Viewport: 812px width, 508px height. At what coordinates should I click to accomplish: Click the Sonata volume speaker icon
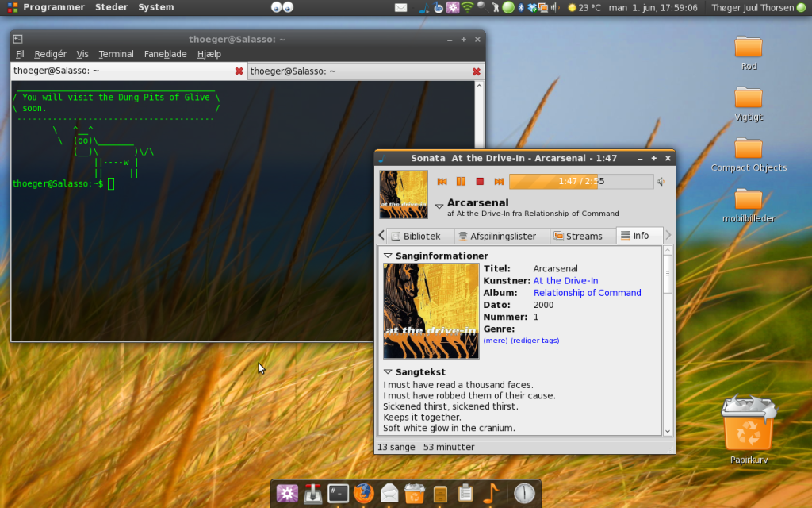coord(661,182)
